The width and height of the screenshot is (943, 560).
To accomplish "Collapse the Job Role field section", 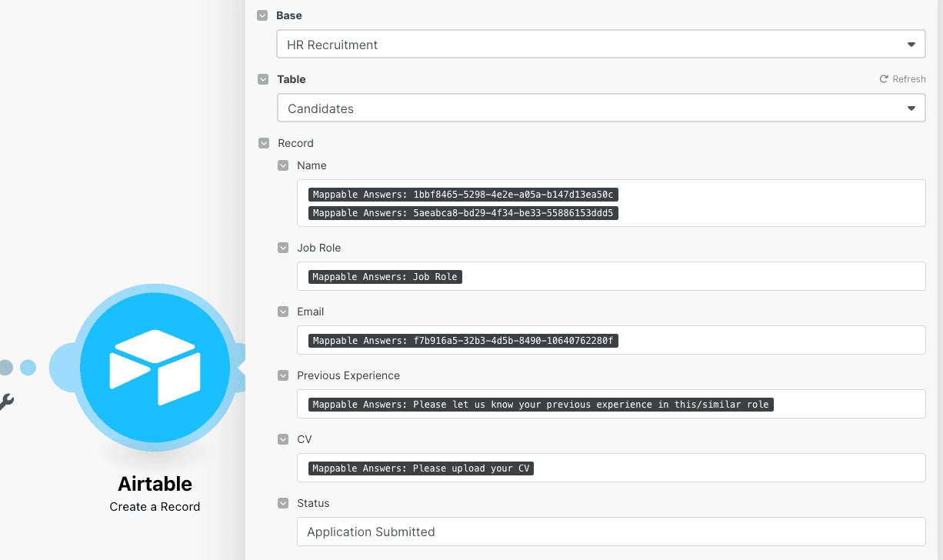I will [x=282, y=248].
